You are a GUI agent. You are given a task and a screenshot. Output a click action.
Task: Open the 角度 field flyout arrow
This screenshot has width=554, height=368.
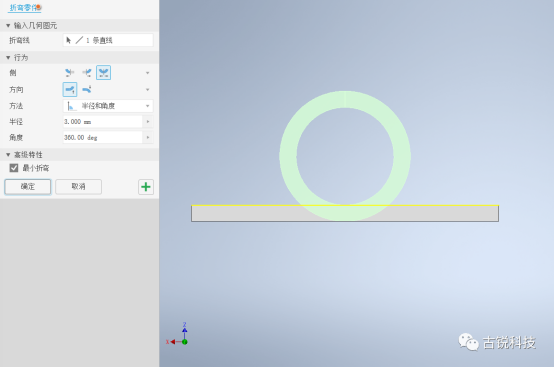(x=148, y=137)
